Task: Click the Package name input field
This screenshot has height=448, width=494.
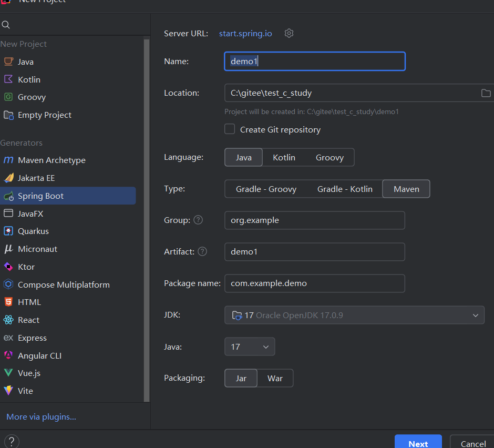Action: [x=315, y=283]
